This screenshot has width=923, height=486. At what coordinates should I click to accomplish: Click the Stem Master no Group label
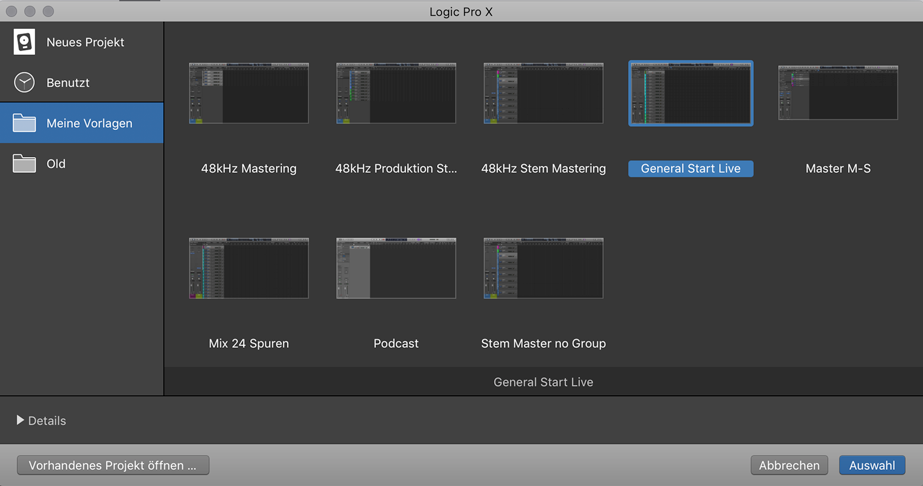543,344
